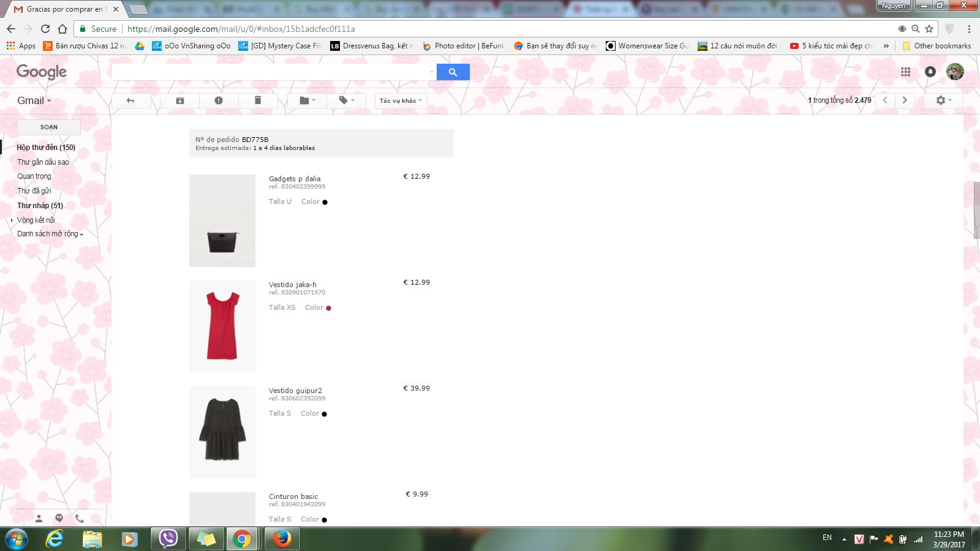980x551 pixels.
Task: Click the red dress product thumbnail
Action: pyautogui.click(x=222, y=326)
